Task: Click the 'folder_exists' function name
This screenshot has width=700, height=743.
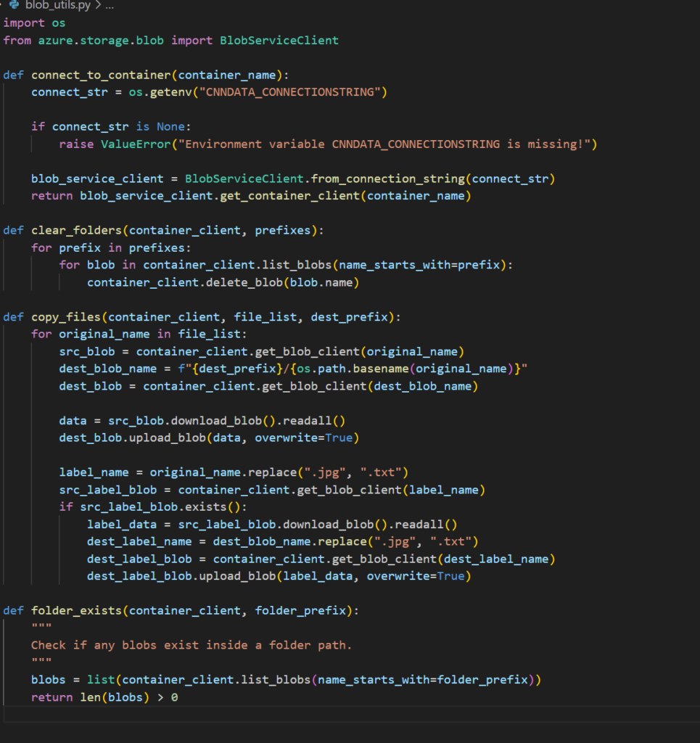Action: [x=77, y=611]
